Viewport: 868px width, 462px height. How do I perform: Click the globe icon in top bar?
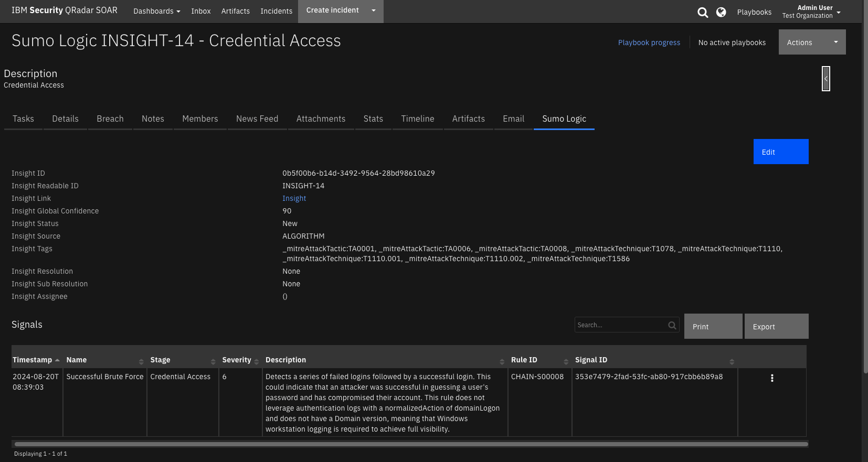[x=721, y=12]
